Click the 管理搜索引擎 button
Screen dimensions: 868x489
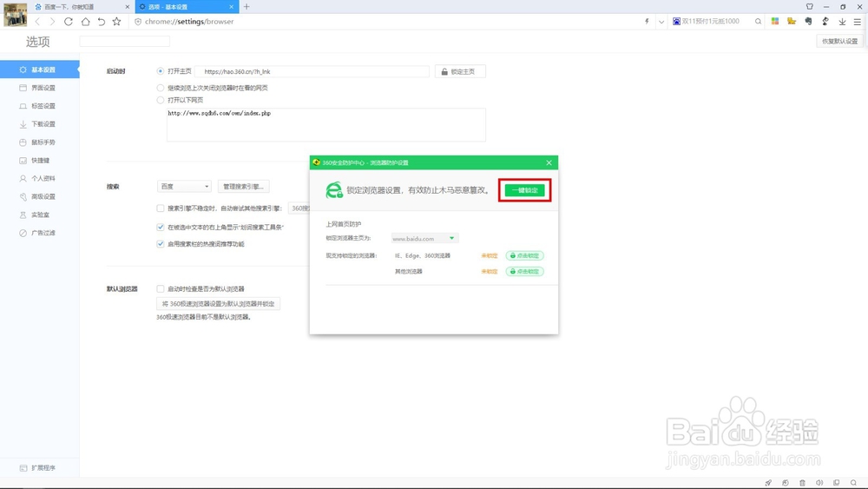click(x=243, y=187)
